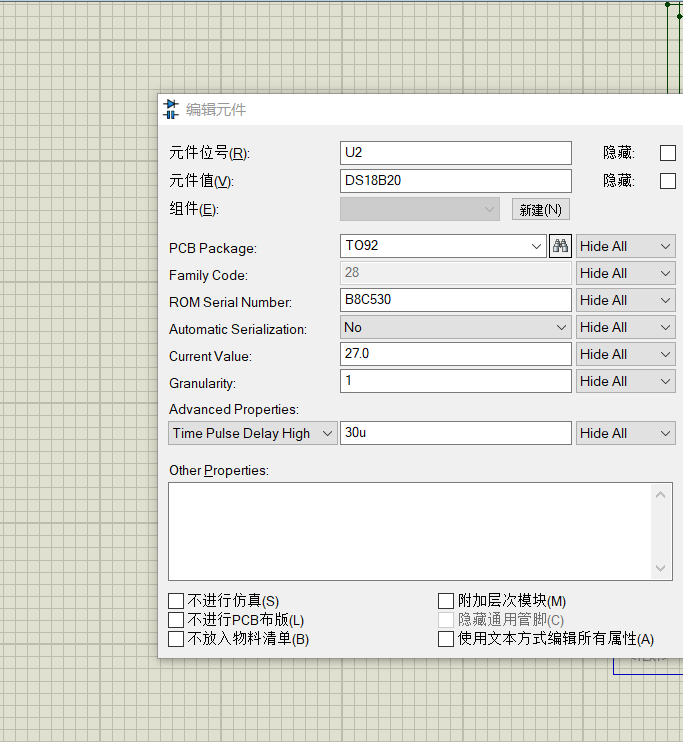The height and width of the screenshot is (742, 683).
Task: Click the 编辑元件 dialog title text
Action: (x=216, y=110)
